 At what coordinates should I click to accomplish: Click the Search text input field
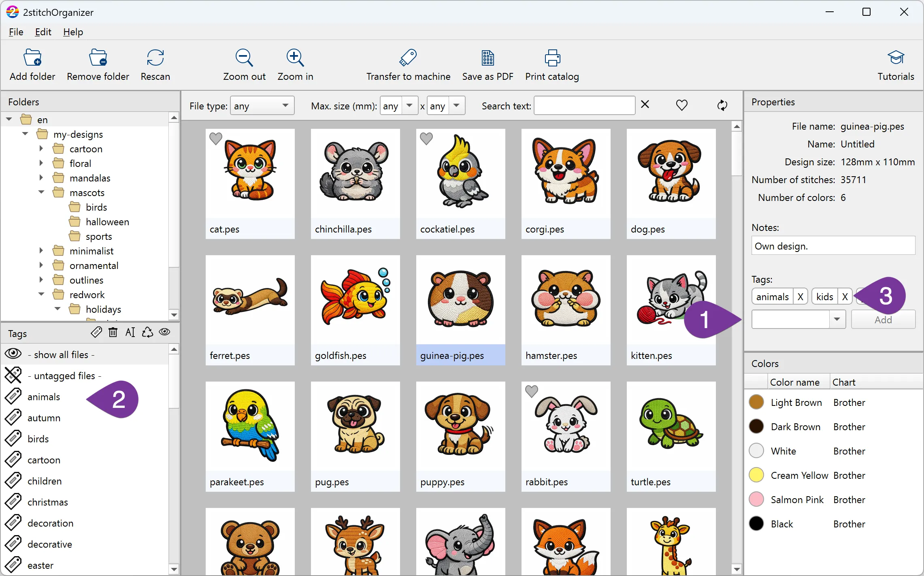point(584,106)
